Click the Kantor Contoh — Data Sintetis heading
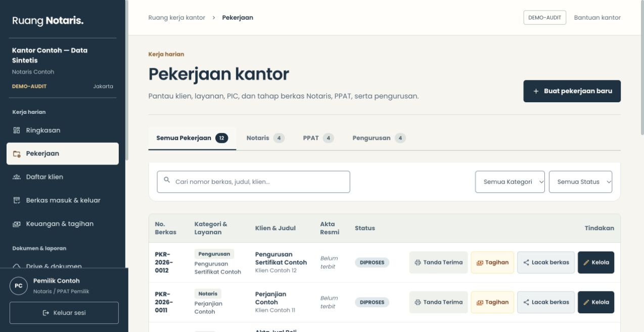 click(50, 55)
